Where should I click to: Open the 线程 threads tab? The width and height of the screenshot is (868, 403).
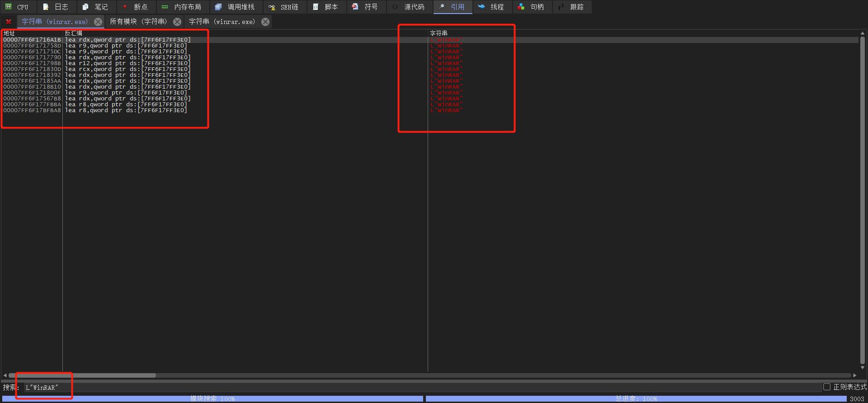[x=492, y=7]
